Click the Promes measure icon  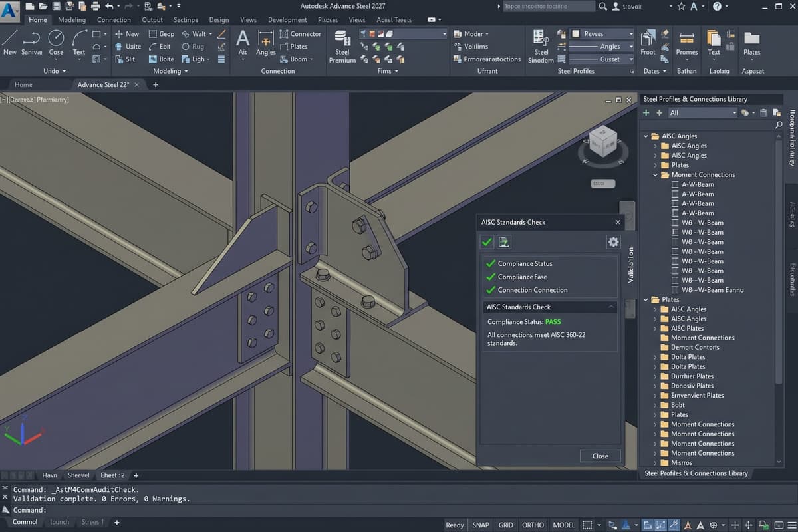tap(687, 38)
